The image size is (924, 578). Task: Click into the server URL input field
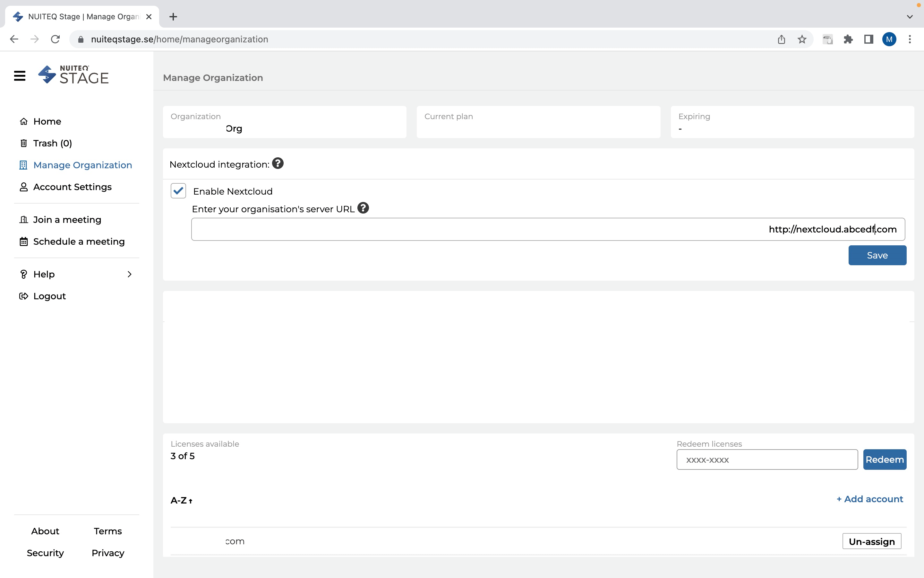click(x=548, y=229)
